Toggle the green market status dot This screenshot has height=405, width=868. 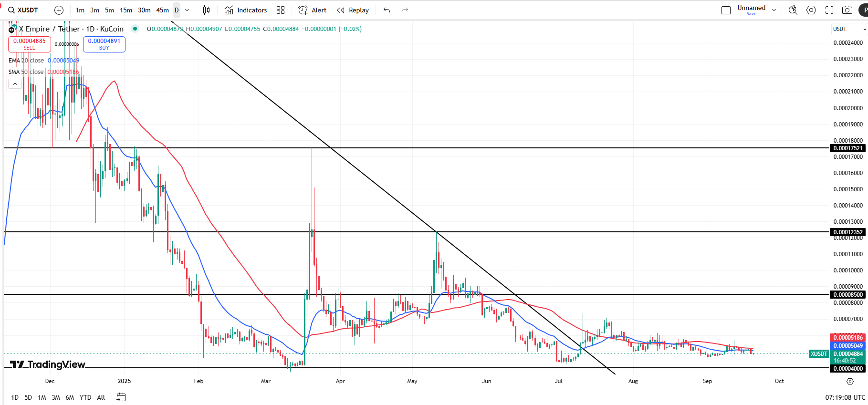click(x=135, y=29)
